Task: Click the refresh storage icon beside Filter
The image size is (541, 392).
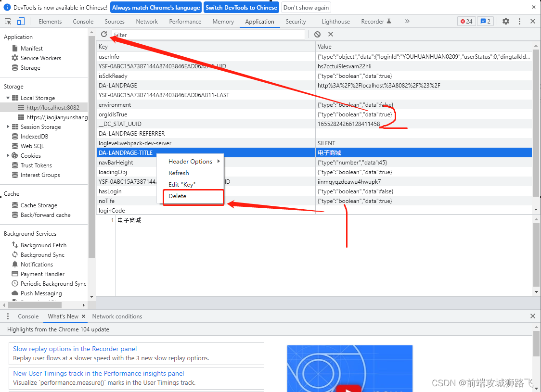Action: click(104, 34)
